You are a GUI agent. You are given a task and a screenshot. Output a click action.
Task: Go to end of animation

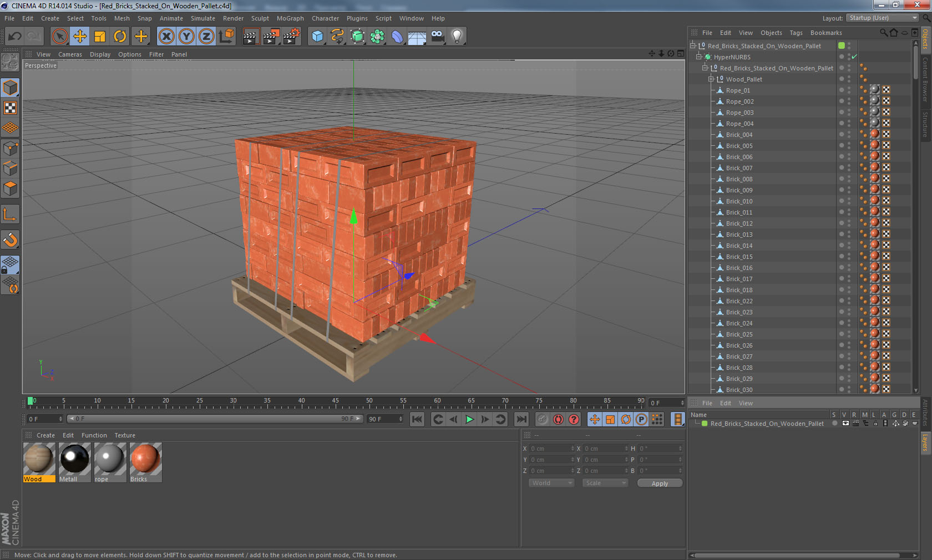click(x=521, y=419)
